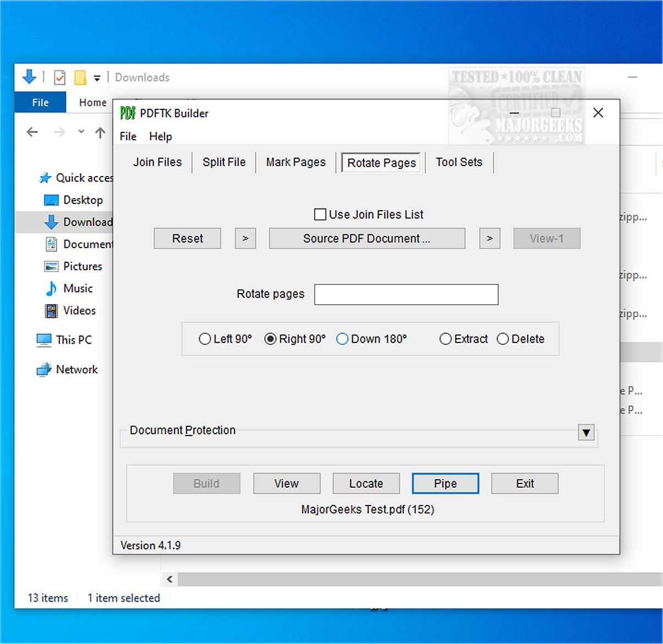Expand the Document Protection section
663x644 pixels.
pyautogui.click(x=587, y=432)
